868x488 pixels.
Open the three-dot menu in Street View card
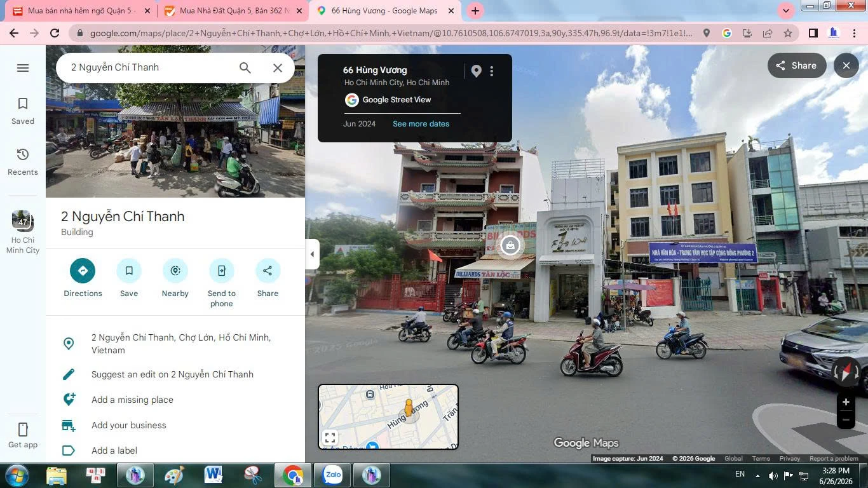[x=492, y=71]
